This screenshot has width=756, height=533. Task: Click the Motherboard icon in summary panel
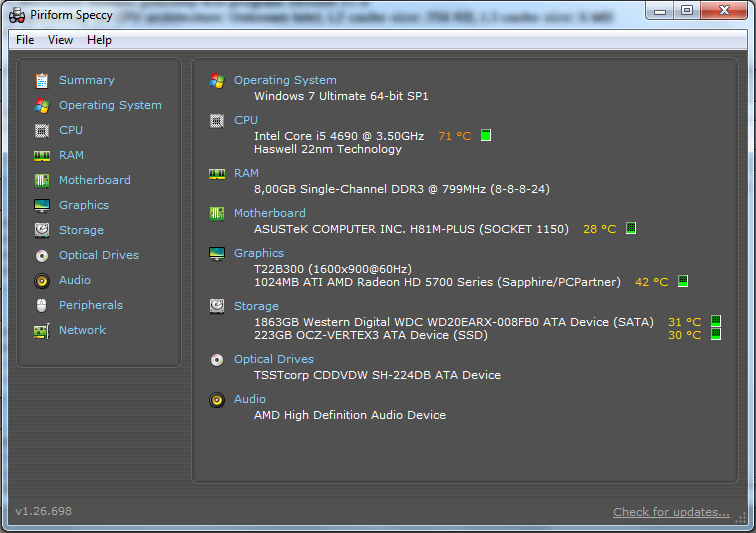(x=217, y=213)
